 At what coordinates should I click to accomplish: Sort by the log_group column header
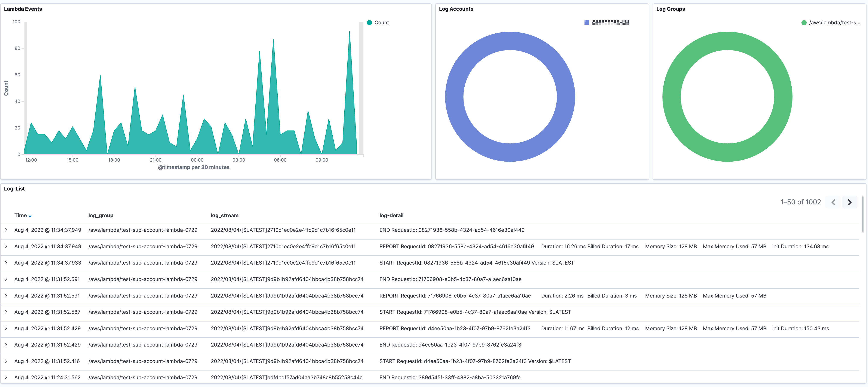(100, 215)
